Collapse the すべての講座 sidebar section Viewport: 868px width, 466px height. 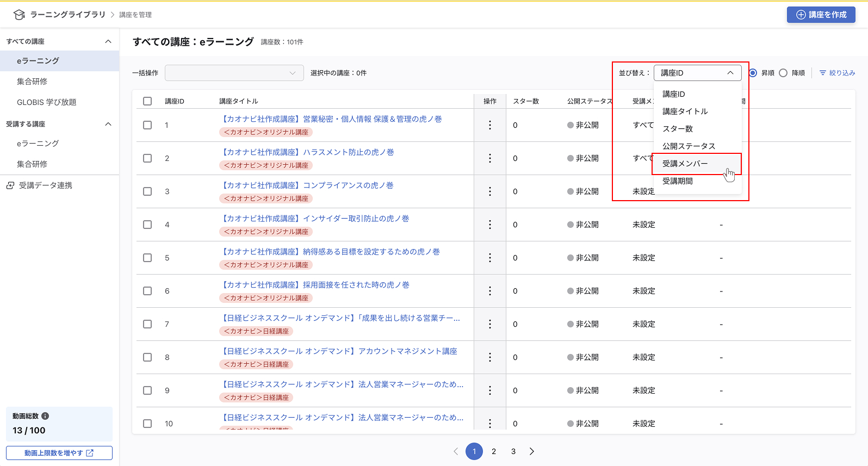[108, 41]
